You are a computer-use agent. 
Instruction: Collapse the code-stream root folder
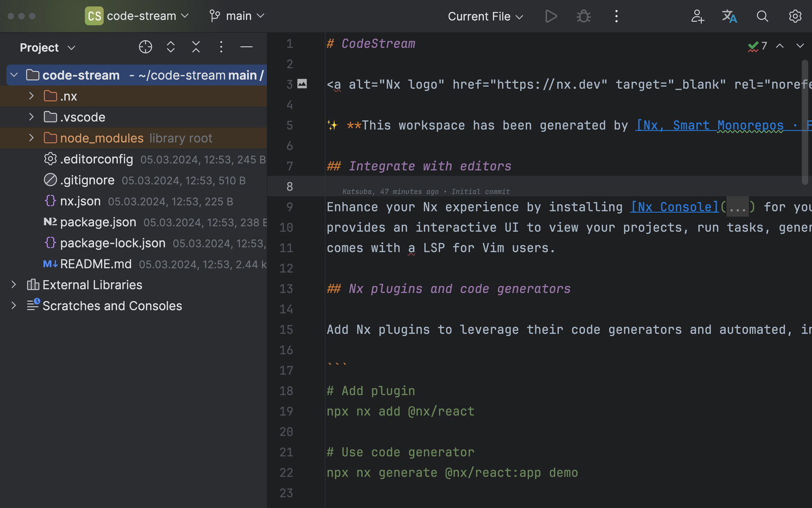pyautogui.click(x=14, y=75)
